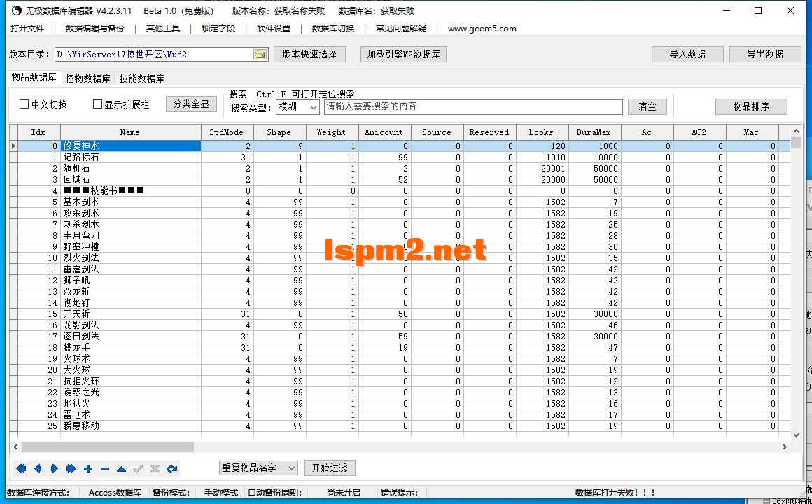Viewport: 812px width, 504px height.
Task: Enable the 中文切换 checkbox
Action: 24,103
